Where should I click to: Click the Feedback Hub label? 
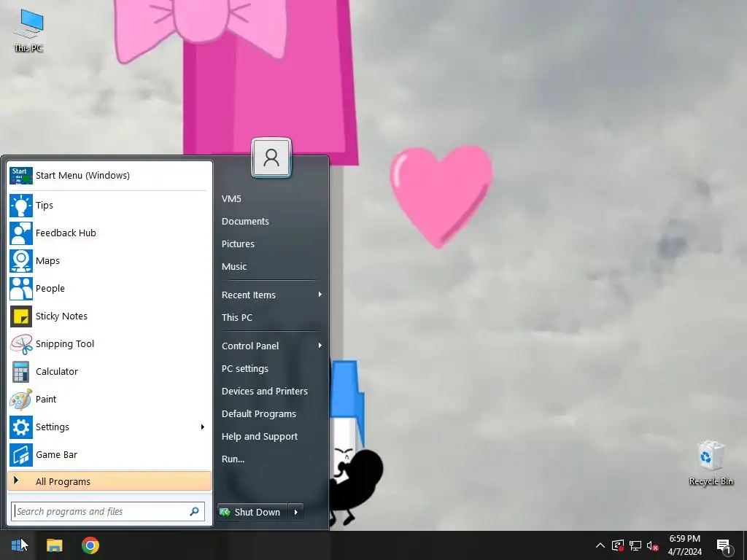[x=66, y=233]
